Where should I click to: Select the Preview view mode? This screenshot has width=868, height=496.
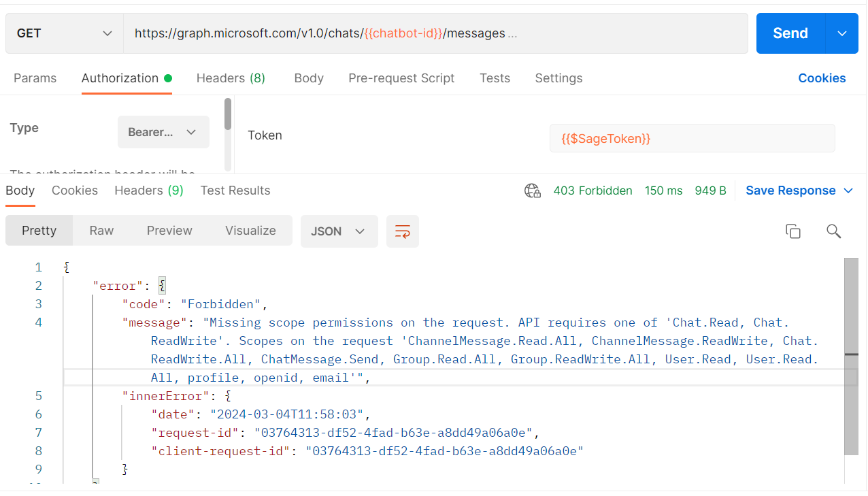tap(169, 231)
